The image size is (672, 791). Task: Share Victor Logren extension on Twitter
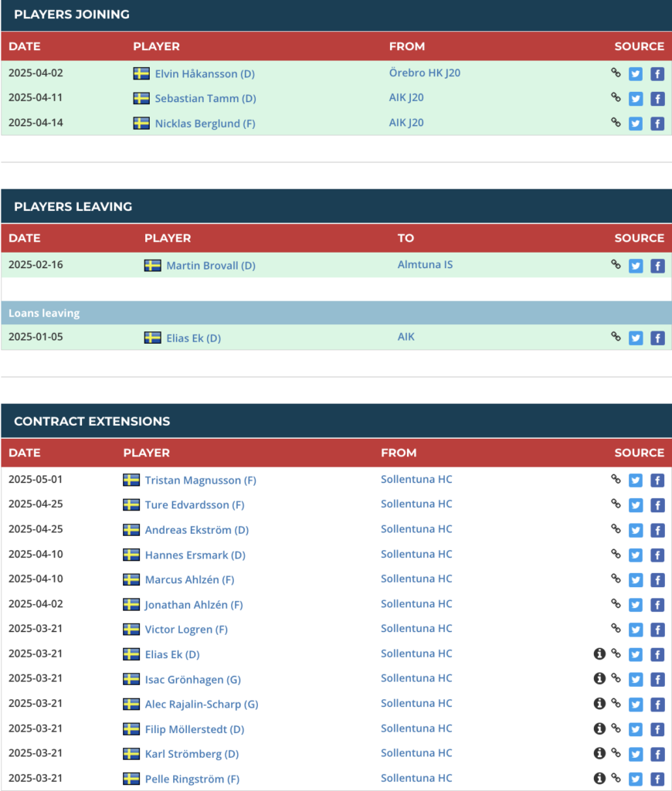636,630
